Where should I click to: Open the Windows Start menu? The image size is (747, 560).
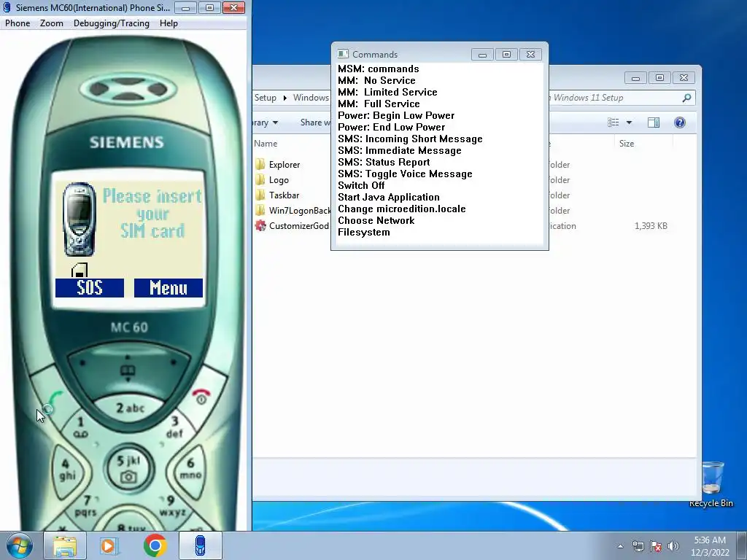[19, 545]
